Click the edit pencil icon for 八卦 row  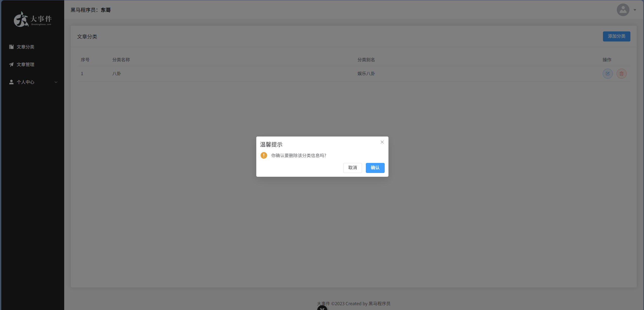click(x=607, y=73)
